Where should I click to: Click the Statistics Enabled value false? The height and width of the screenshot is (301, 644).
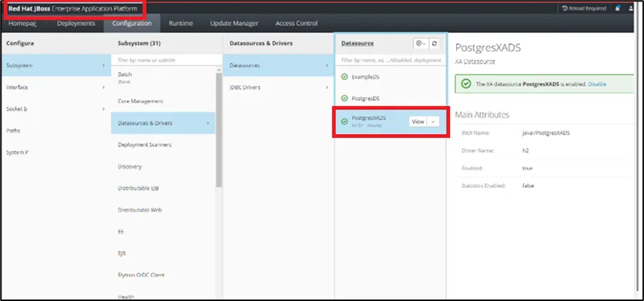click(528, 186)
